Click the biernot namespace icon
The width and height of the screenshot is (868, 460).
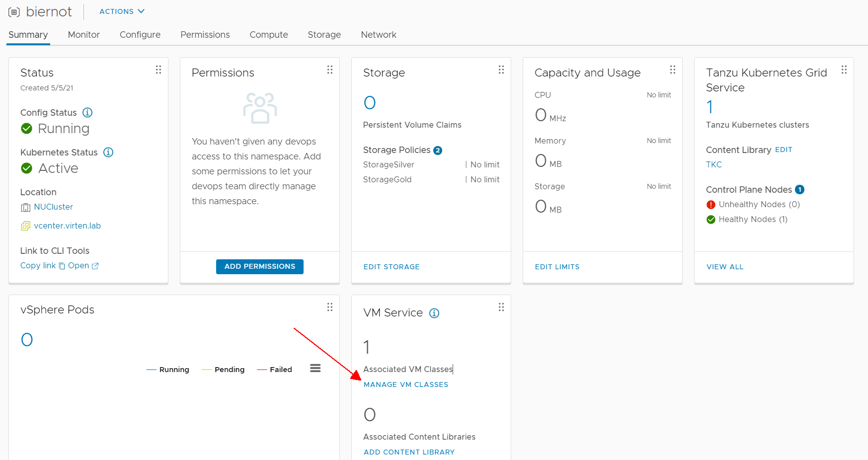point(14,12)
